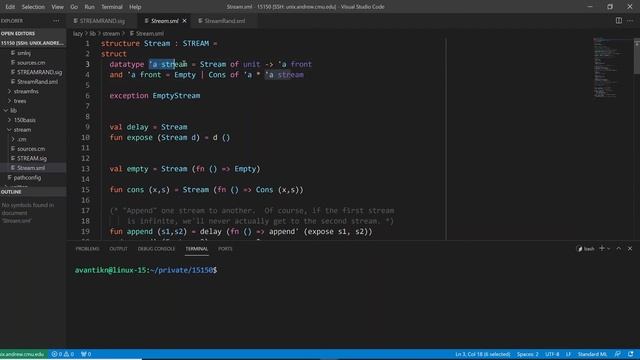The width and height of the screenshot is (640, 360).
Task: Click the errors and warnings status indicator
Action: tap(62, 354)
